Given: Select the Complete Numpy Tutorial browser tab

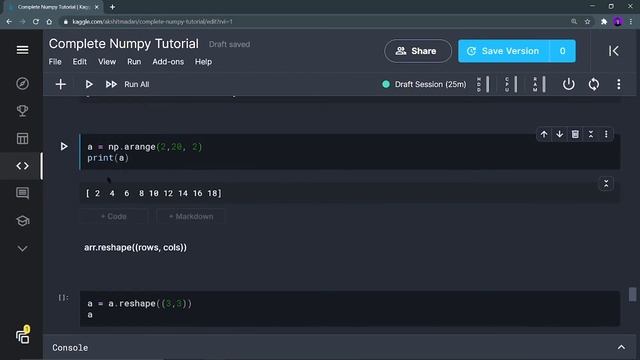Looking at the screenshot, I should (x=53, y=7).
